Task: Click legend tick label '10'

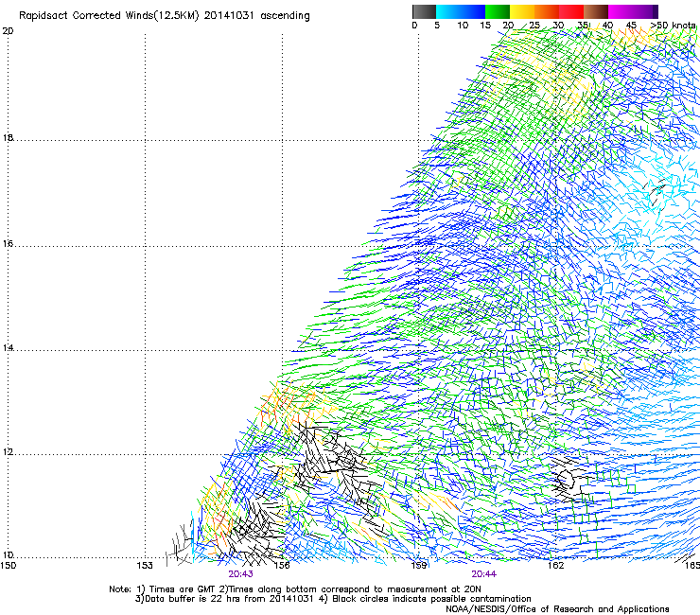Action: 463,26
